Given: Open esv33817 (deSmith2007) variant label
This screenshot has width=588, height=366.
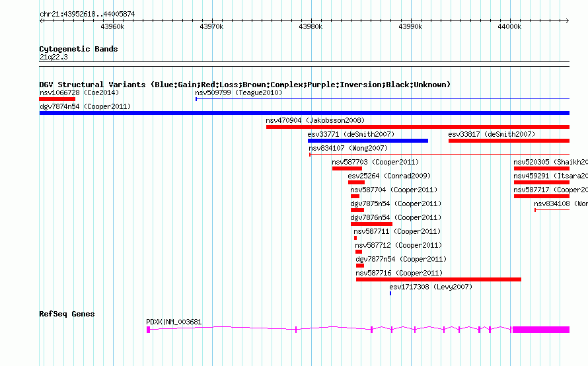Looking at the screenshot, I should point(492,134).
